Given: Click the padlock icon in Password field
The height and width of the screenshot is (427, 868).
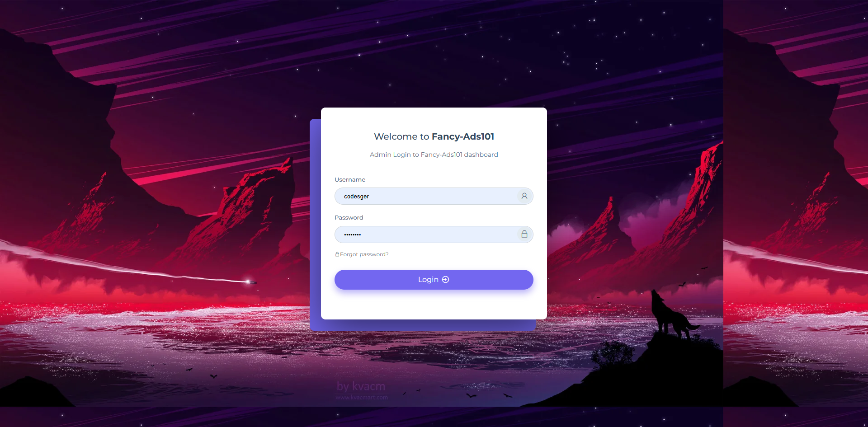Looking at the screenshot, I should [x=524, y=234].
